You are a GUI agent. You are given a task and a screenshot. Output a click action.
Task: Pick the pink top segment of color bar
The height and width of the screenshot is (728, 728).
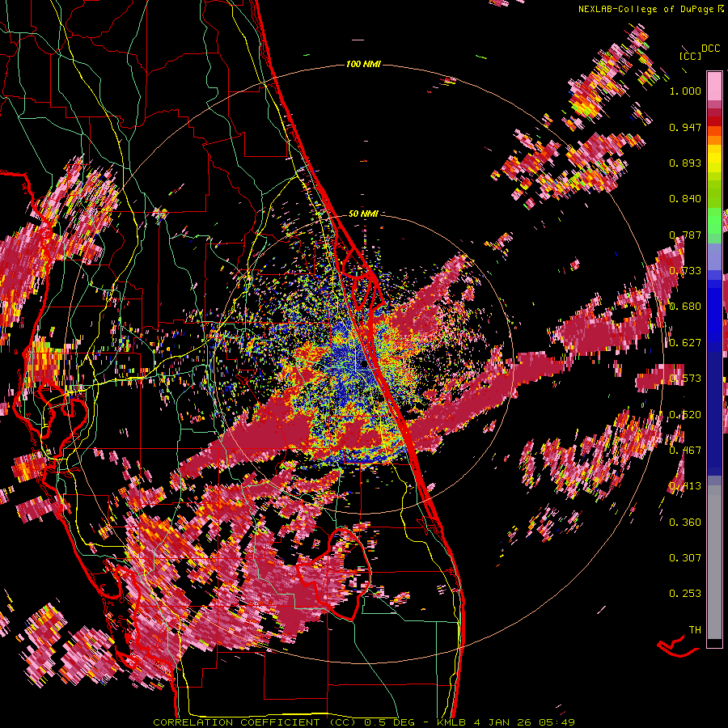point(714,86)
